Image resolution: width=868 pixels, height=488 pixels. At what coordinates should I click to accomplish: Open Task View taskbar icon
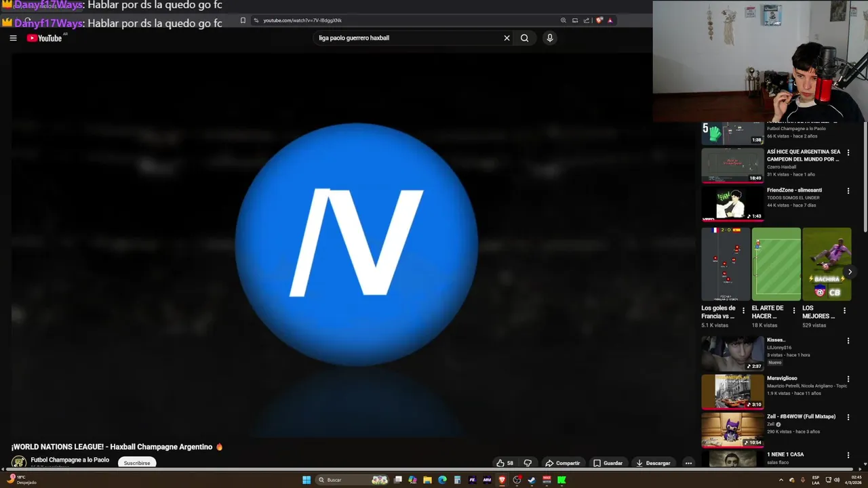[398, 480]
